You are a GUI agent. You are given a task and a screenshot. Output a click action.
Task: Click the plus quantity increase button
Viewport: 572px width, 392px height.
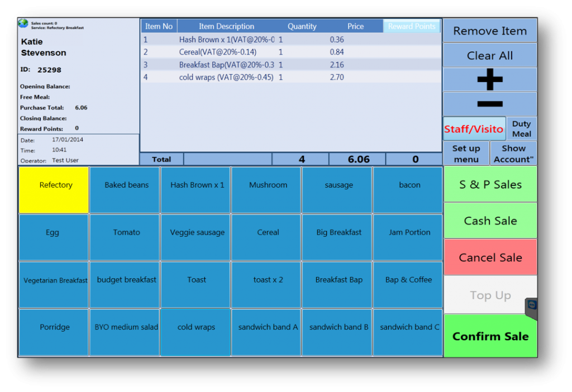pos(490,80)
